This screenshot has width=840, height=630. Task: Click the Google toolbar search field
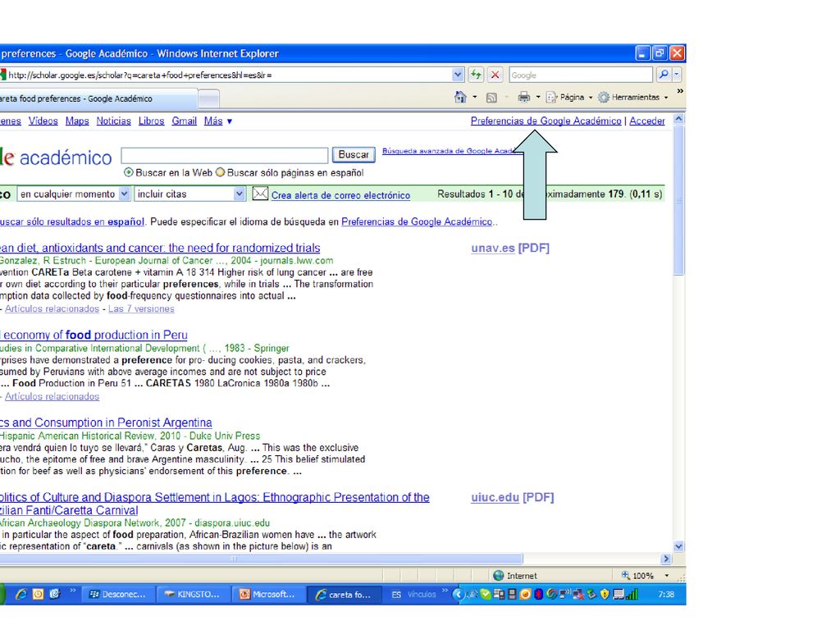click(x=581, y=75)
